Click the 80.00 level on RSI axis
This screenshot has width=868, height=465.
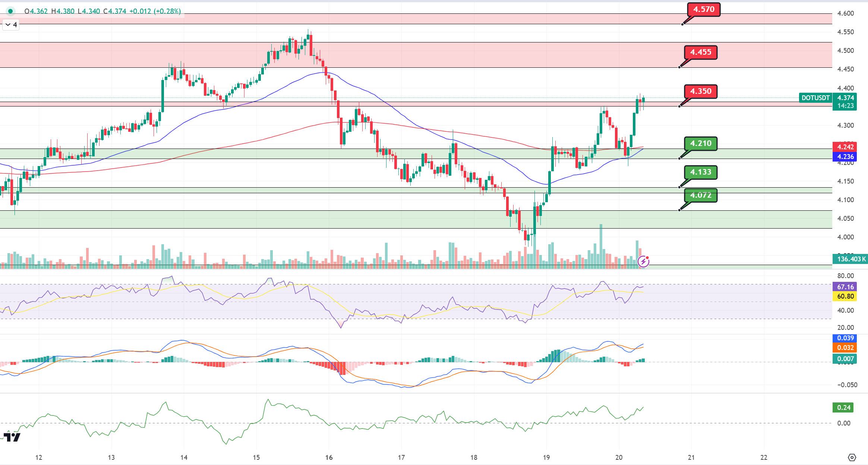(x=845, y=276)
